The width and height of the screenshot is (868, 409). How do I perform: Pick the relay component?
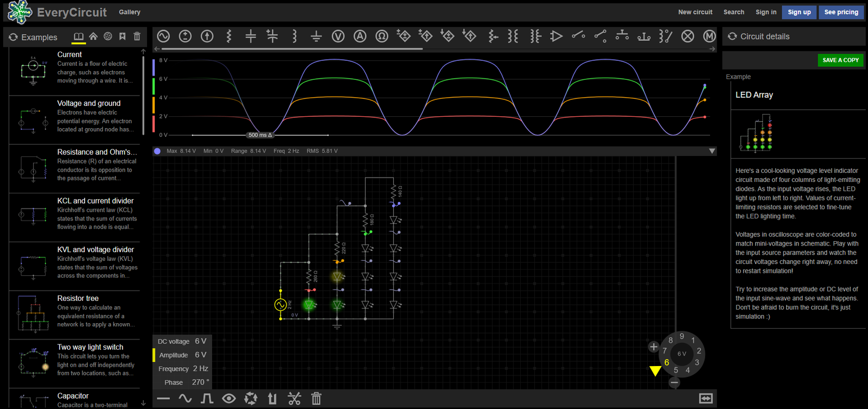pos(666,36)
